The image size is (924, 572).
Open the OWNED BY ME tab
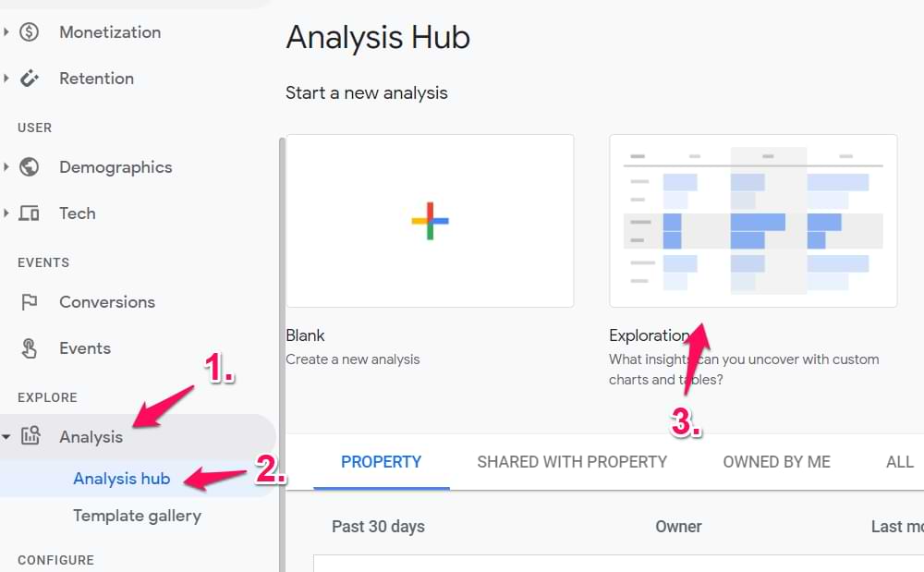(x=776, y=461)
